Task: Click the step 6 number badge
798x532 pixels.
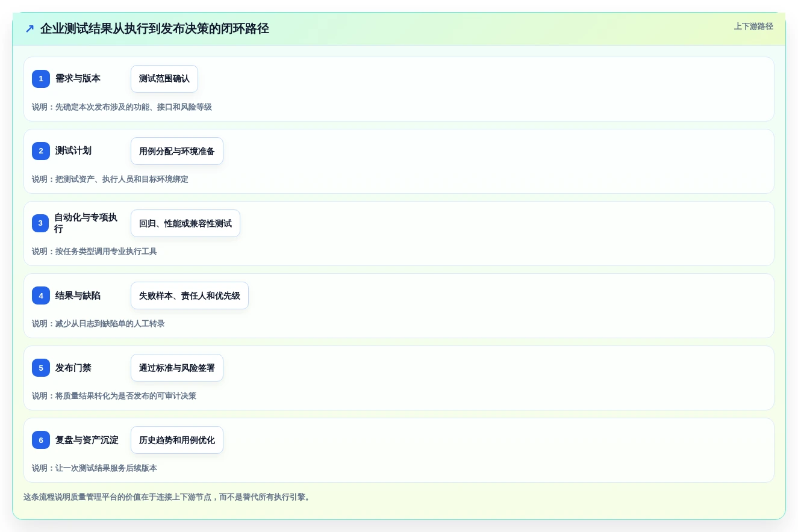Action: [x=41, y=440]
